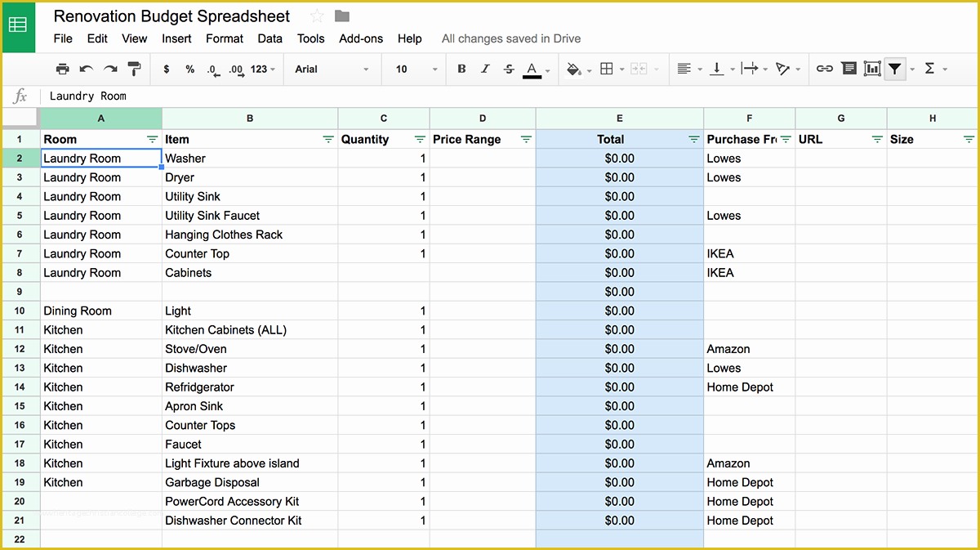Select column E header
The width and height of the screenshot is (980, 550).
click(x=620, y=118)
